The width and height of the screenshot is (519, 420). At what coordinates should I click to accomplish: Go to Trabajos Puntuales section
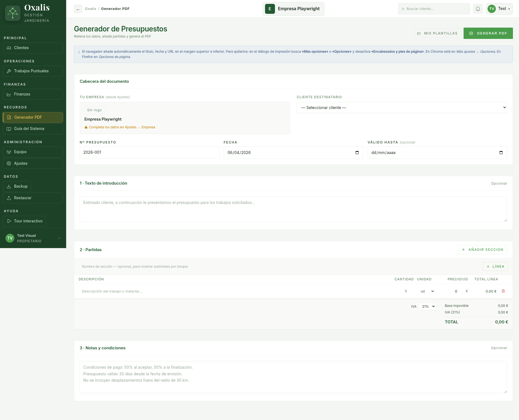[x=33, y=71]
